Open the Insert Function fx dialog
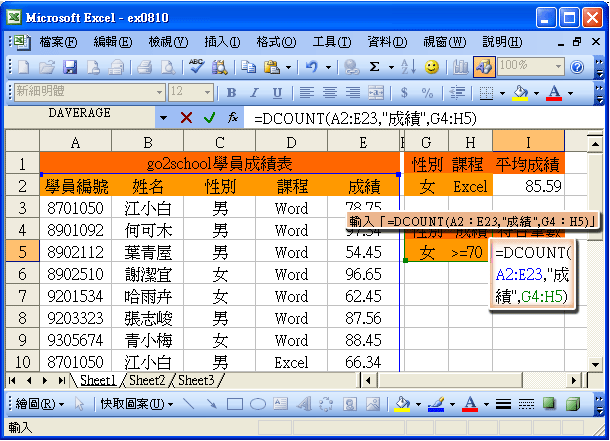 [x=232, y=117]
